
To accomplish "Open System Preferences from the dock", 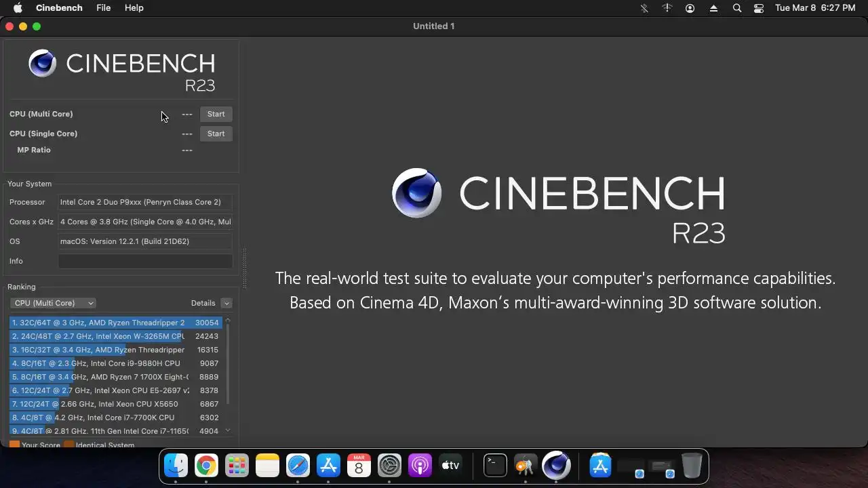I will (x=389, y=466).
